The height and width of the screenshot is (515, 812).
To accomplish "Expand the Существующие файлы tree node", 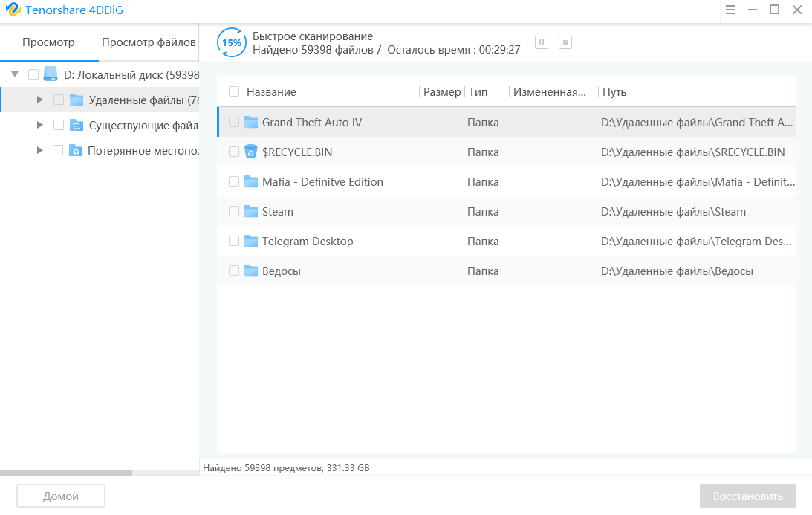I will pyautogui.click(x=40, y=125).
